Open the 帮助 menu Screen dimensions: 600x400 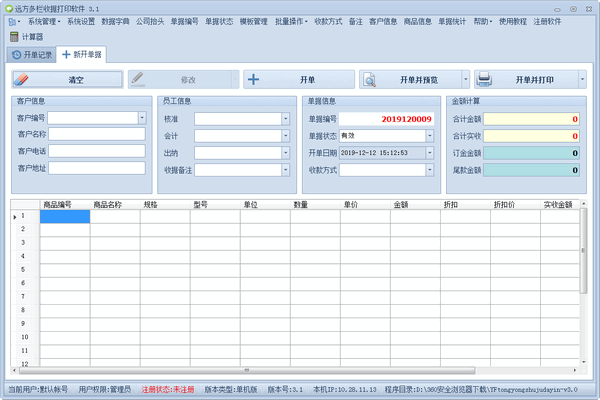(483, 21)
